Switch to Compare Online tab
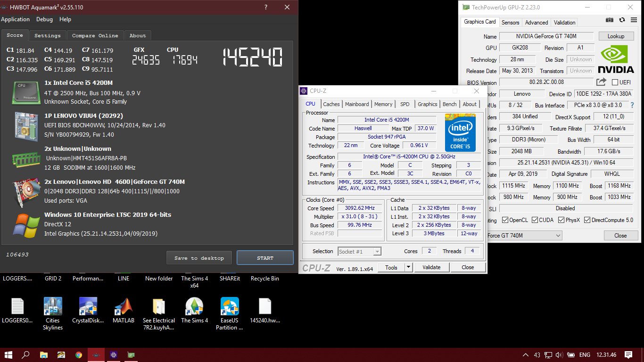 tap(95, 35)
